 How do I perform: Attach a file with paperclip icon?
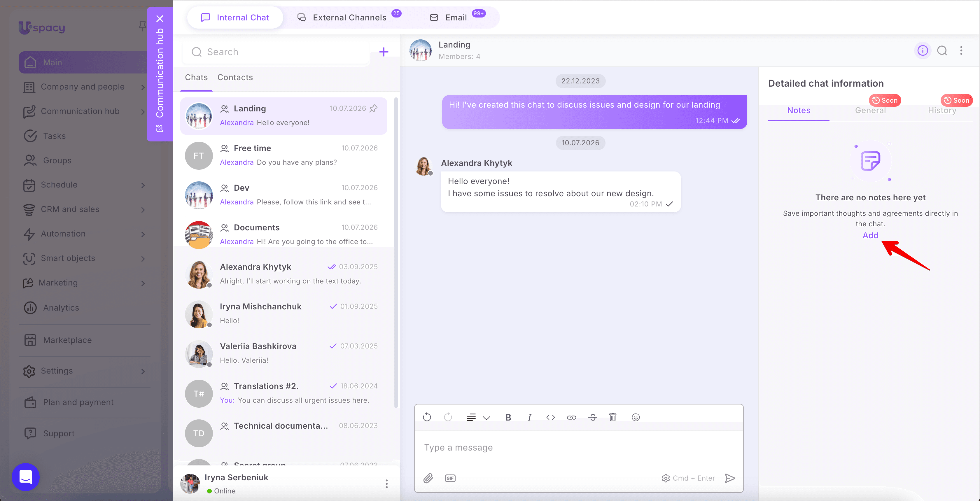coord(428,478)
